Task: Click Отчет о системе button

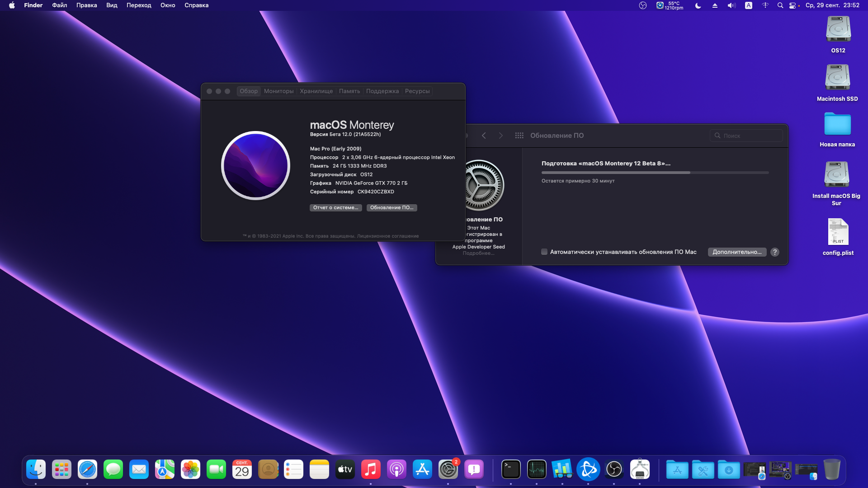Action: [x=335, y=208]
